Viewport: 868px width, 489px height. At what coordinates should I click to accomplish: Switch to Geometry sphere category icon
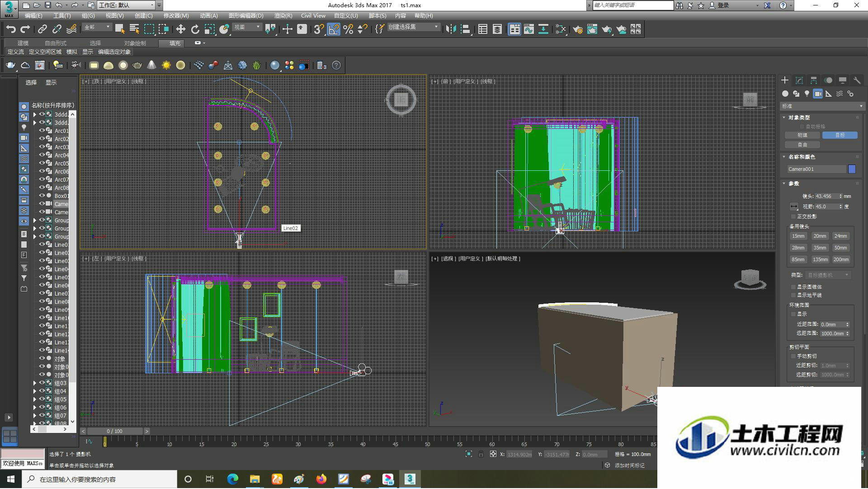click(785, 94)
